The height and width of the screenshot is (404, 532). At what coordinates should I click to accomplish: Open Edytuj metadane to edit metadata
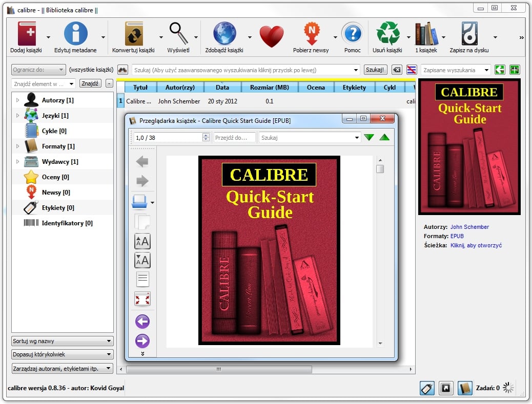pos(76,33)
